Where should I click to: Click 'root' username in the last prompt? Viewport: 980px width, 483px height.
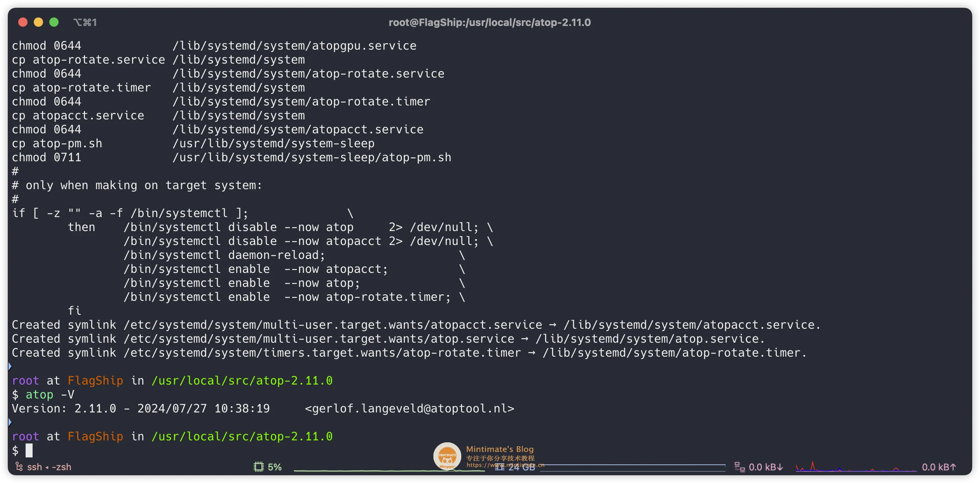tap(25, 436)
